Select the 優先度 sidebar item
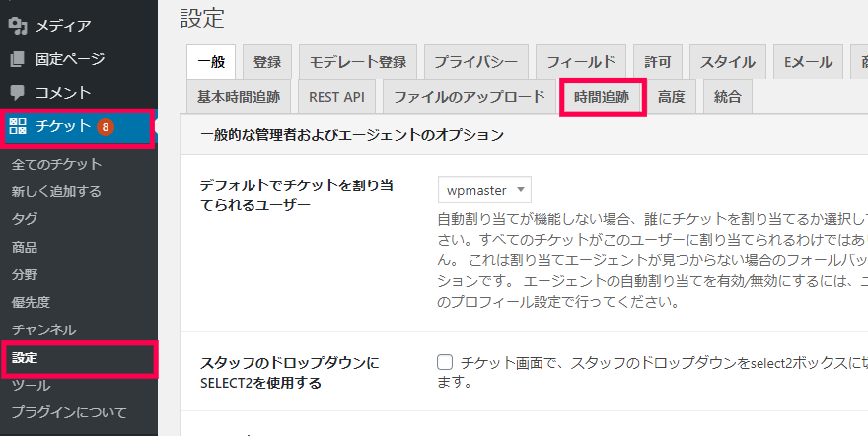The width and height of the screenshot is (868, 436). 31,302
